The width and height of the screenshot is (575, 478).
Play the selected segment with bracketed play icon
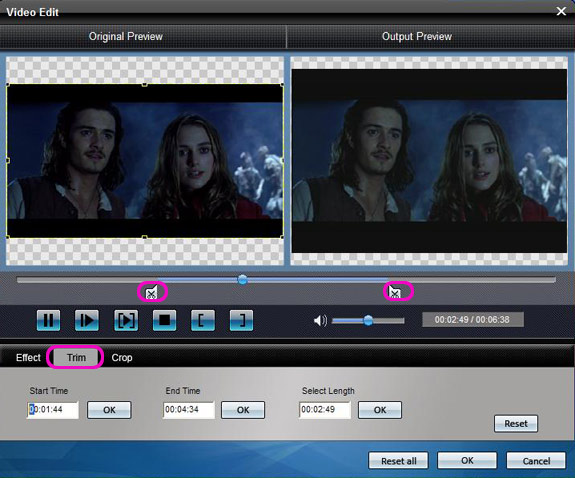coord(126,320)
